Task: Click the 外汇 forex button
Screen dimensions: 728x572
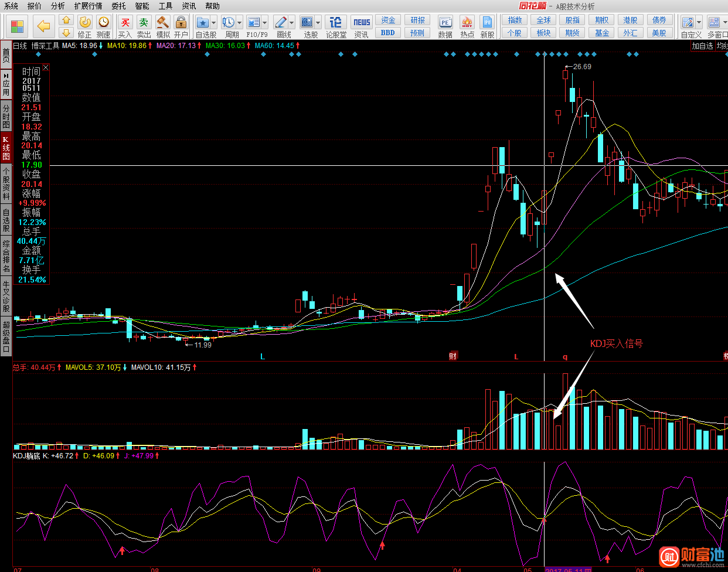Action: pyautogui.click(x=631, y=33)
